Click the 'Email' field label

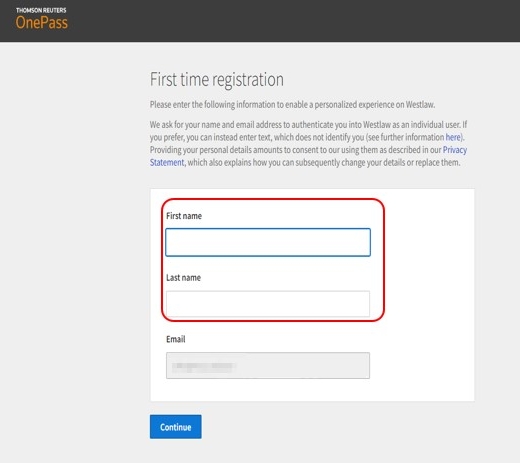pos(176,339)
